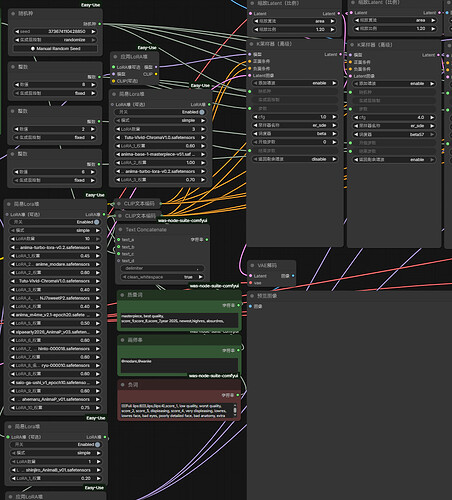This screenshot has height=500, width=452.
Task: Click the green text_a input socket
Action: pyautogui.click(x=118, y=240)
